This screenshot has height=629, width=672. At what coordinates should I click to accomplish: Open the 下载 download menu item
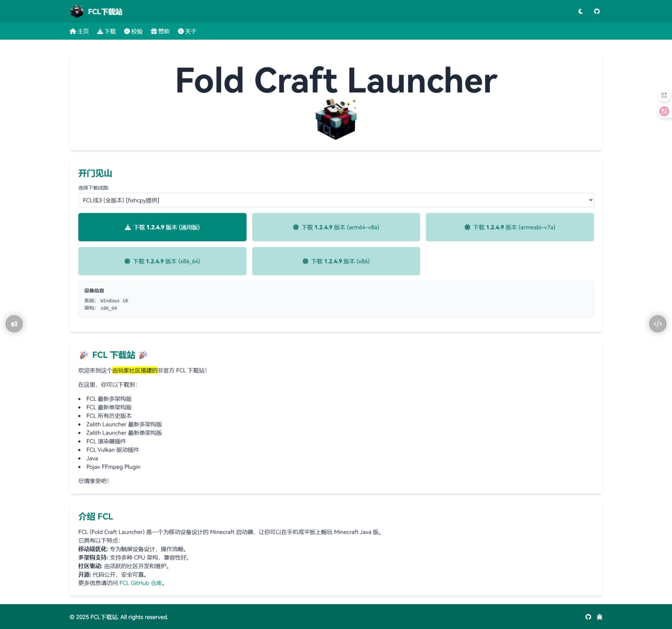coord(106,31)
